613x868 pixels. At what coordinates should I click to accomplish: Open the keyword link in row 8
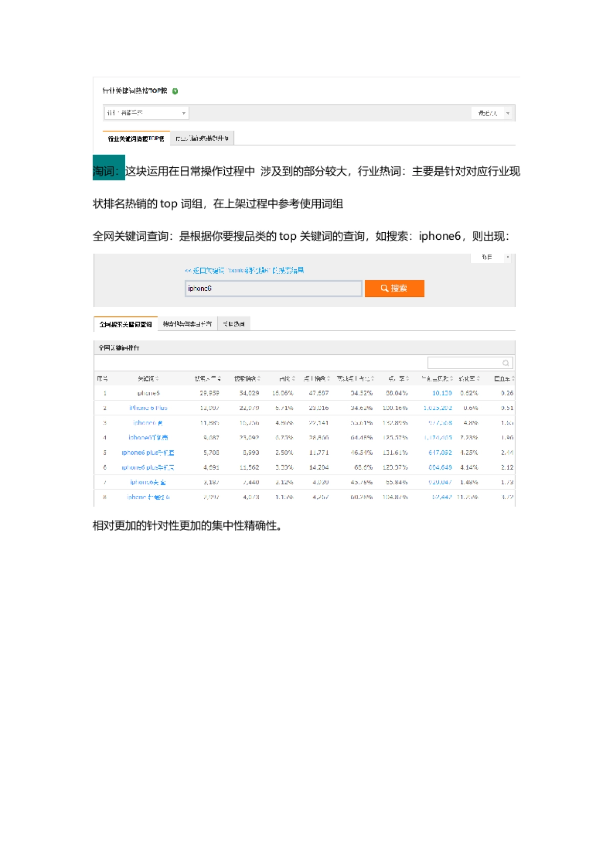pyautogui.click(x=148, y=497)
